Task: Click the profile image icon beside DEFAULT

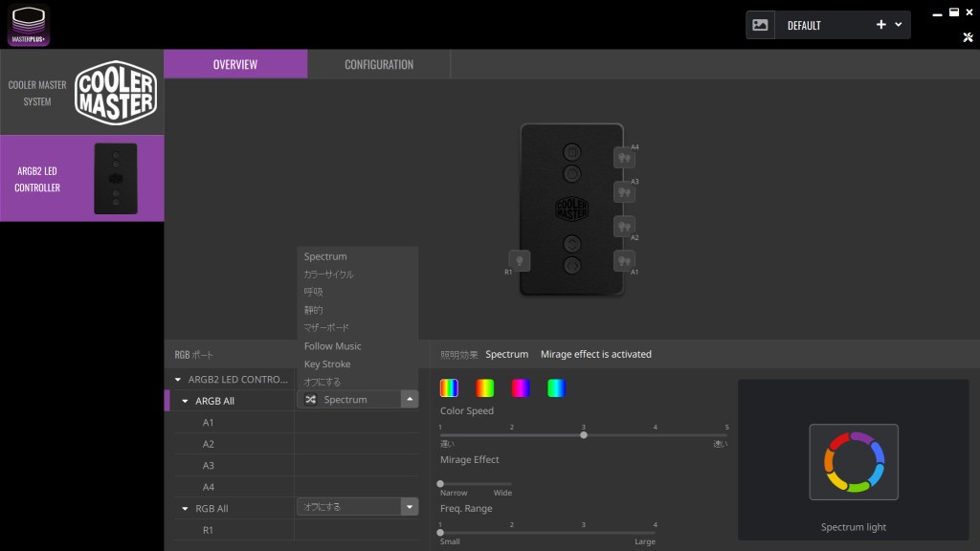Action: click(760, 25)
